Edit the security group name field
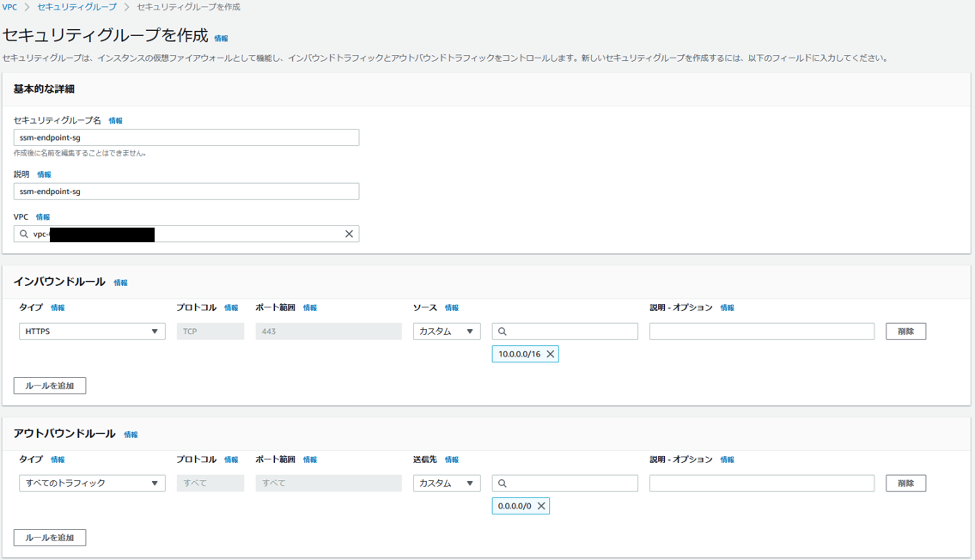This screenshot has height=560, width=975. 186,137
